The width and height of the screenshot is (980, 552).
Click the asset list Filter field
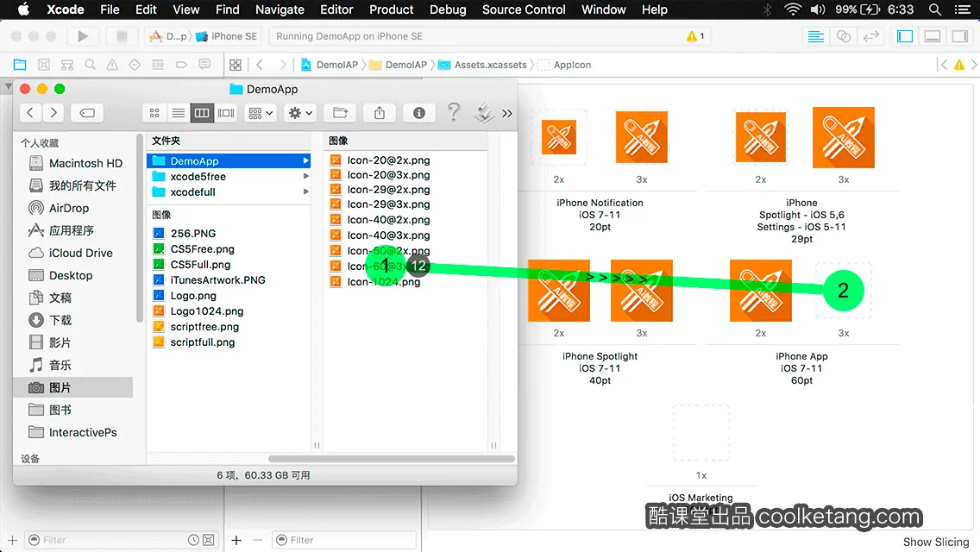(x=343, y=540)
